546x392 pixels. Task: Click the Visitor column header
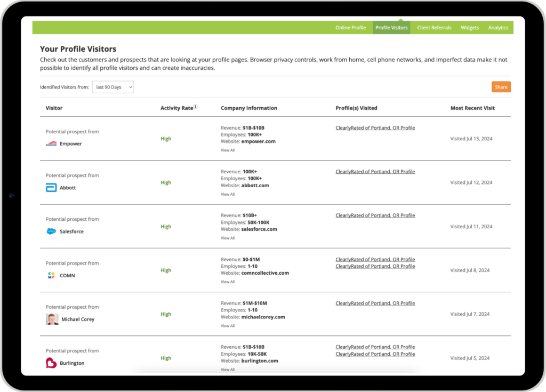[54, 108]
